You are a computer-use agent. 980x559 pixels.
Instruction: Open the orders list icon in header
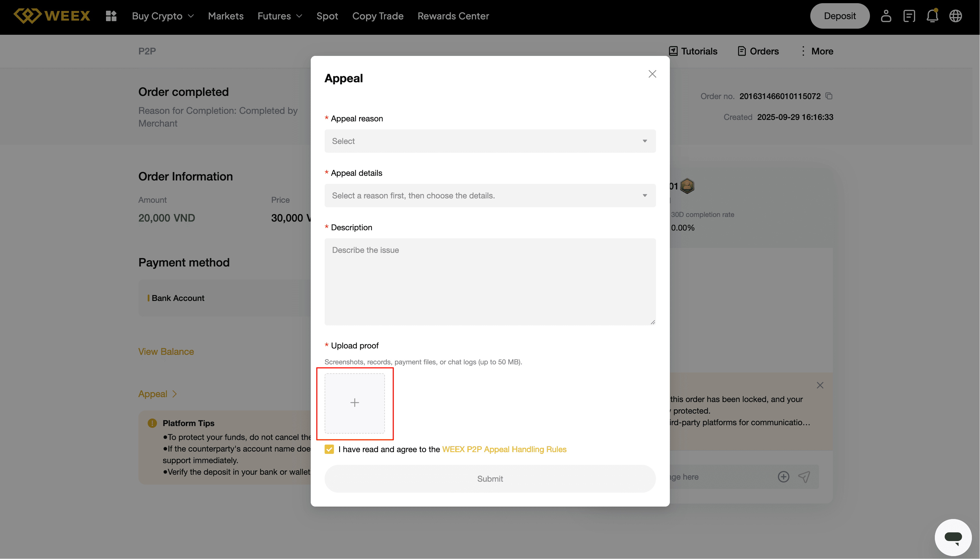[x=909, y=16]
